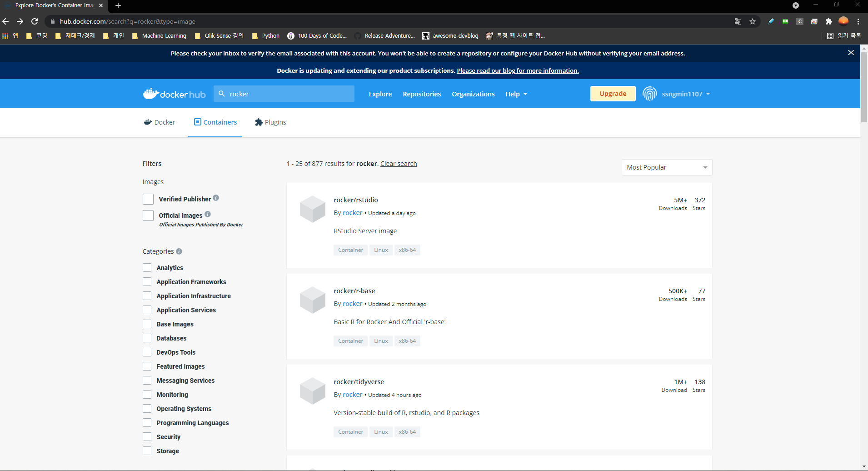868x471 pixels.
Task: Tick the Operating Systems checkbox
Action: point(147,409)
